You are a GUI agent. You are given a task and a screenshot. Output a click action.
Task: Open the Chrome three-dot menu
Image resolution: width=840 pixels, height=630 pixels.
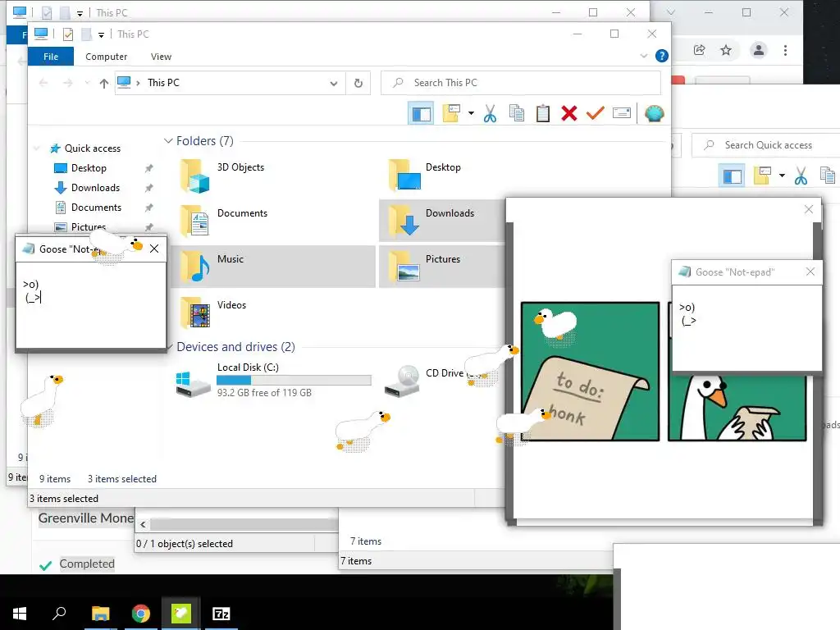[x=785, y=50]
